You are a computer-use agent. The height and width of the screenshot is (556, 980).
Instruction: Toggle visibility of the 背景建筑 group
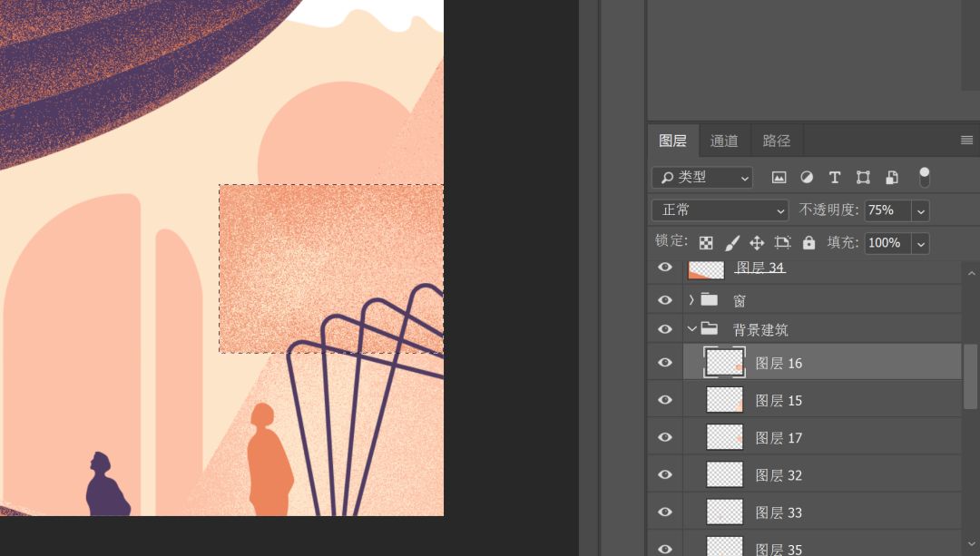coord(665,329)
